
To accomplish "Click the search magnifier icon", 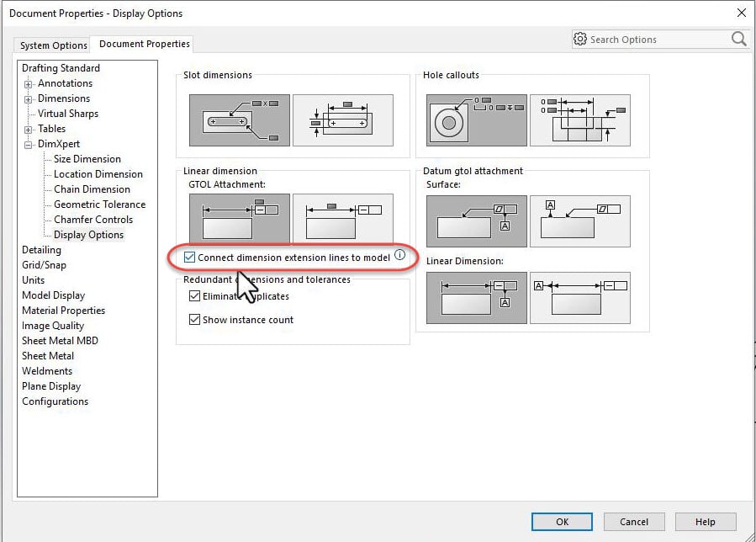I will click(737, 39).
